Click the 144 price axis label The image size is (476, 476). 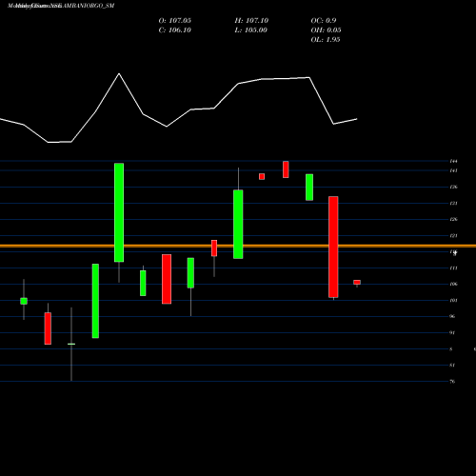[453, 161]
